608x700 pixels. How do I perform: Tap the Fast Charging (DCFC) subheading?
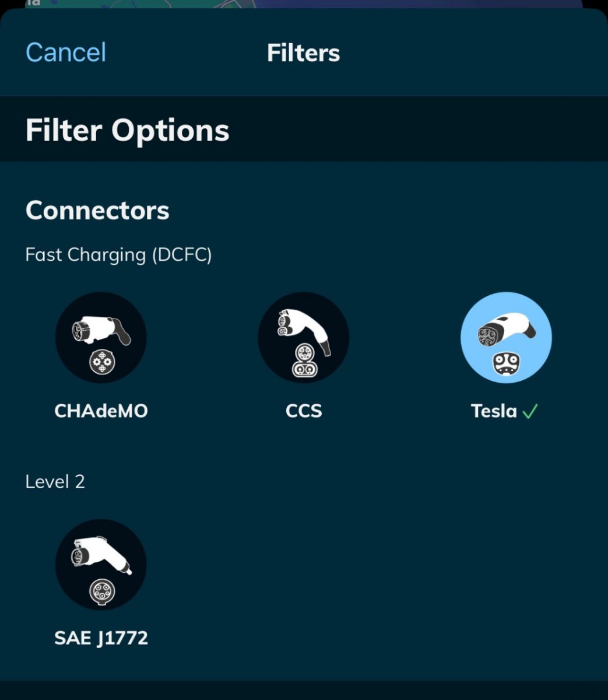click(118, 255)
